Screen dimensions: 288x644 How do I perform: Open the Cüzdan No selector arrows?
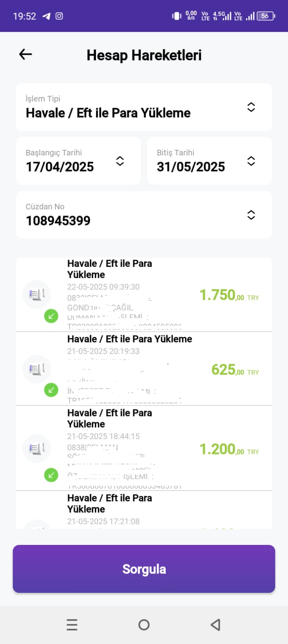coord(251,215)
